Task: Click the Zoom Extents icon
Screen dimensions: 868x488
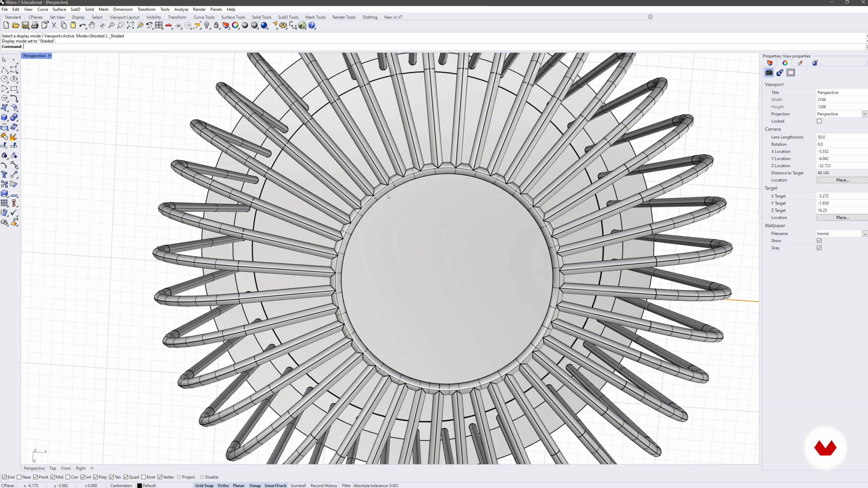Action: 130,25
